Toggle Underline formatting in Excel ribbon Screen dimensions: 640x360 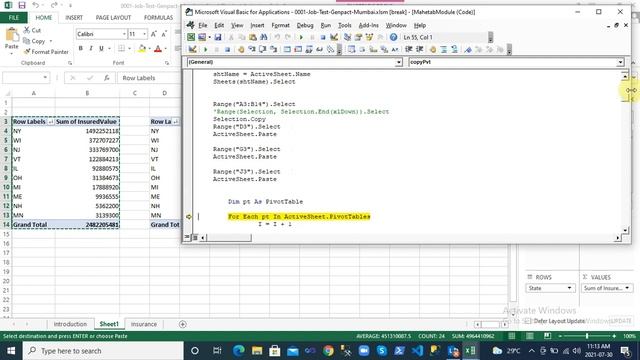[101, 49]
